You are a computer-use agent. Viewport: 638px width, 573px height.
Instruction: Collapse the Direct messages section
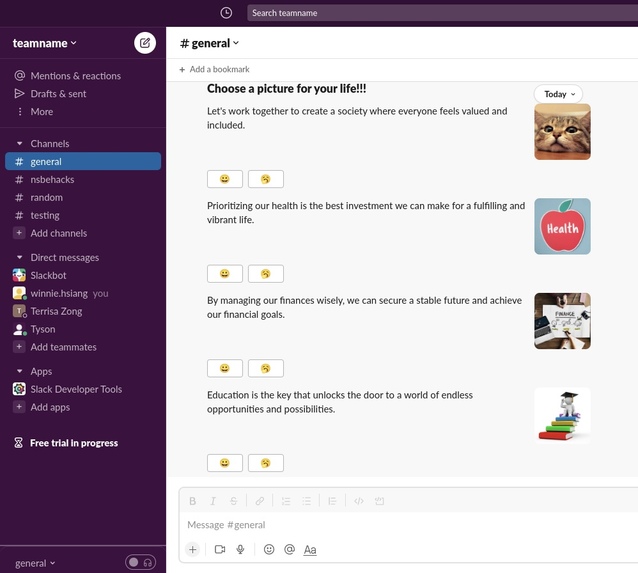(20, 258)
